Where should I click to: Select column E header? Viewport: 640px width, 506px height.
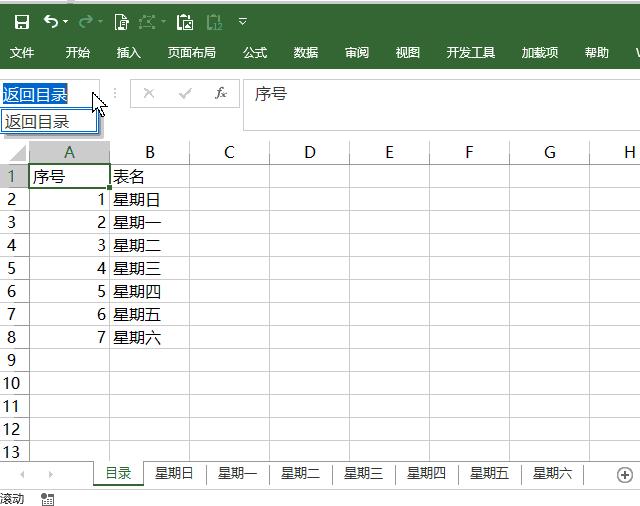click(389, 152)
